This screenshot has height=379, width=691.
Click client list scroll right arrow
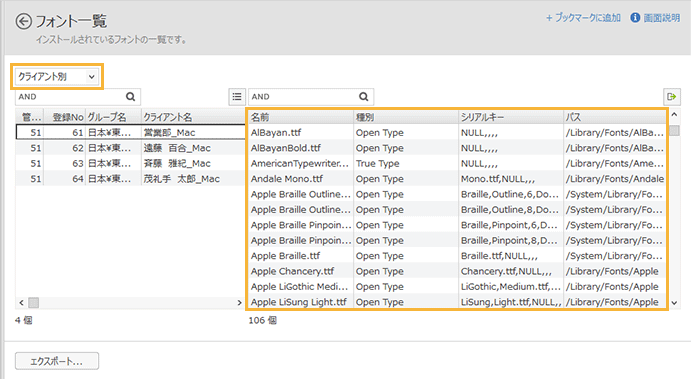pos(239,303)
